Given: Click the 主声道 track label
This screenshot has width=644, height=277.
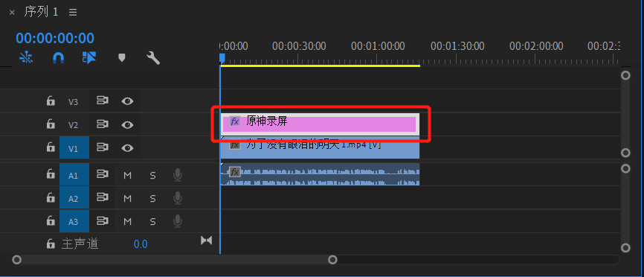Looking at the screenshot, I should (x=80, y=244).
